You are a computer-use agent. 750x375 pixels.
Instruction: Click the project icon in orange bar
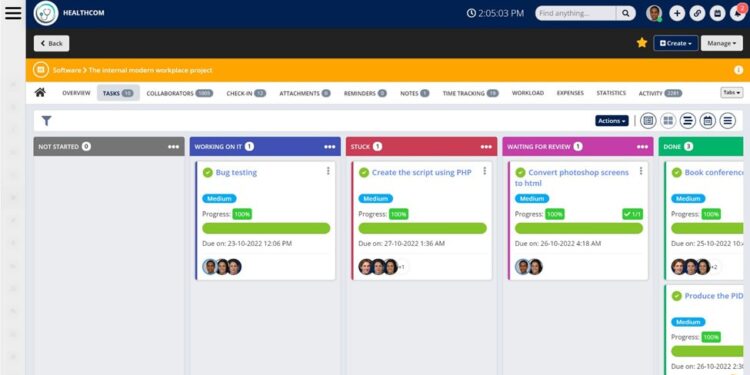tap(41, 70)
